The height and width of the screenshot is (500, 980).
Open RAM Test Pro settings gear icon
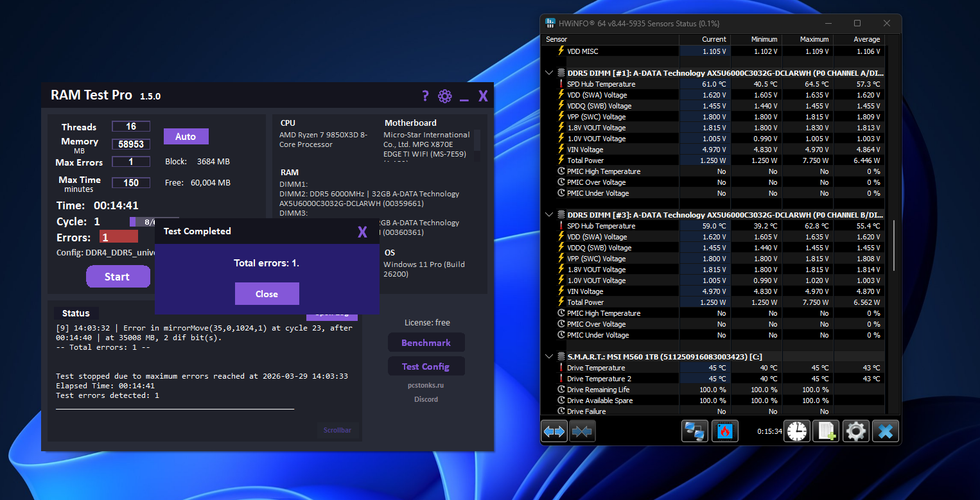tap(445, 96)
